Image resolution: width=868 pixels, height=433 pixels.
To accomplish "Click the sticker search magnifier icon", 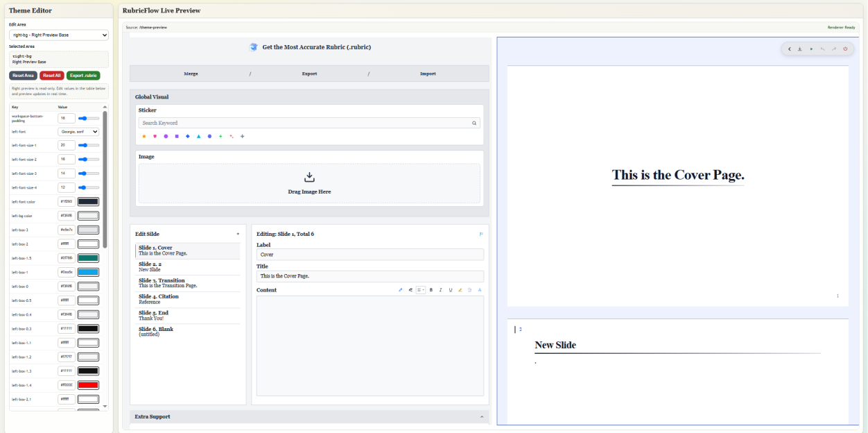I will (474, 123).
